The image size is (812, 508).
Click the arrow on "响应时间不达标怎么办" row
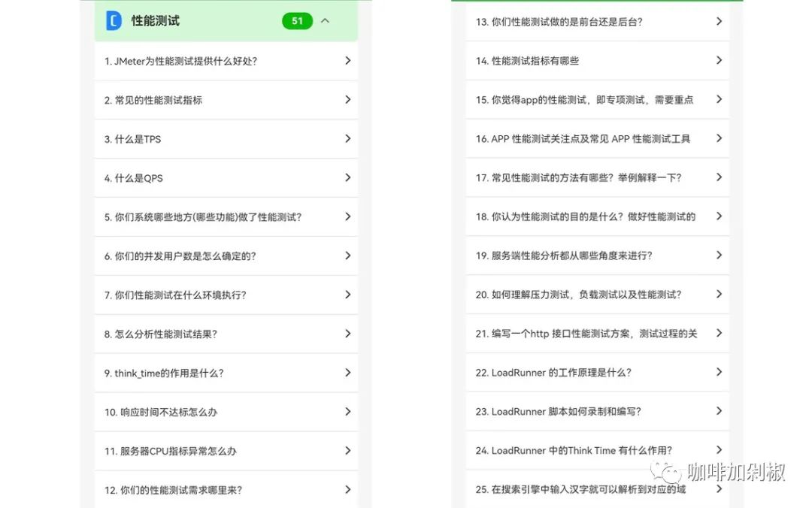click(x=347, y=412)
